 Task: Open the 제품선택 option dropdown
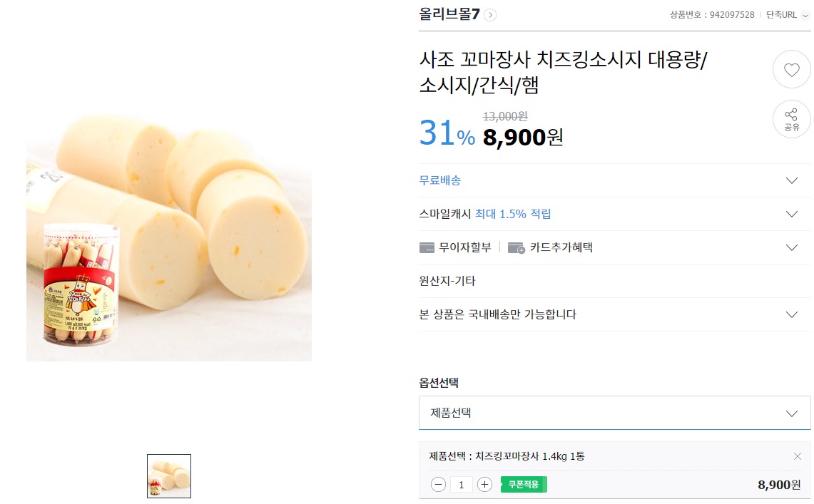[x=614, y=413]
